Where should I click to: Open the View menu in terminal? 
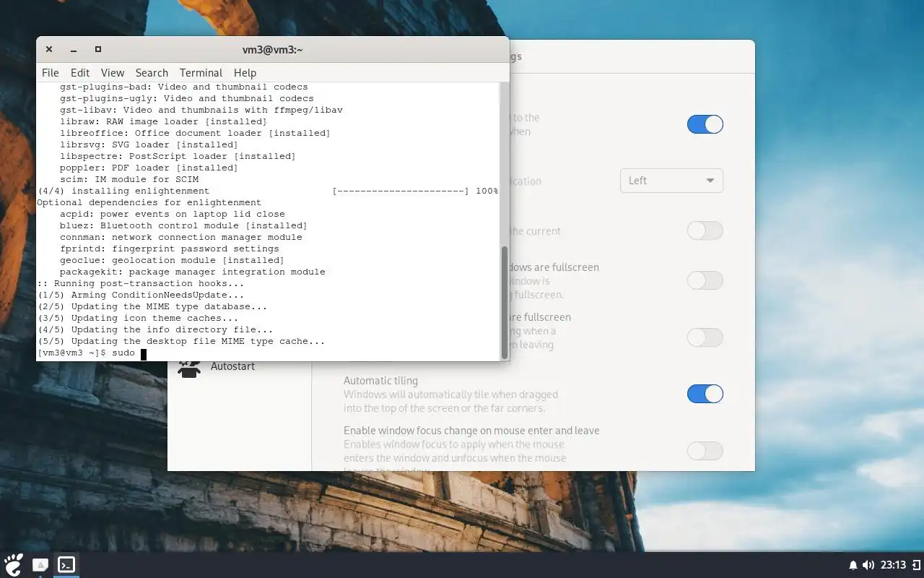113,73
